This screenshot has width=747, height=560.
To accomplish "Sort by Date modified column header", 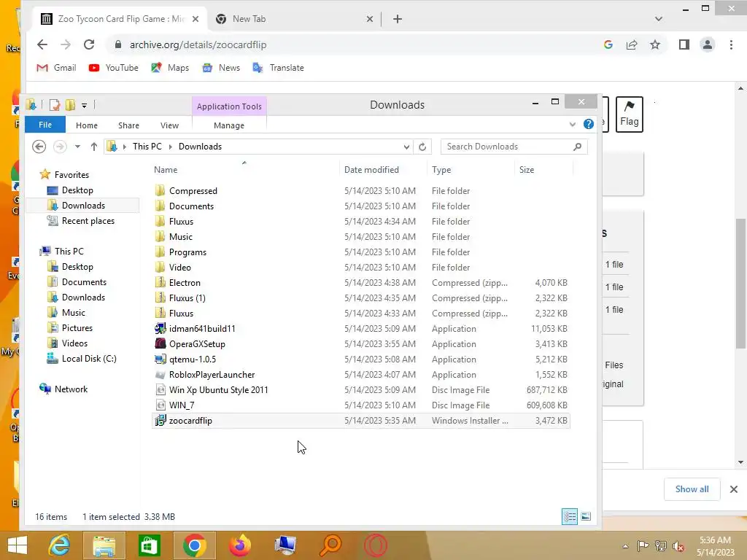I will point(371,169).
